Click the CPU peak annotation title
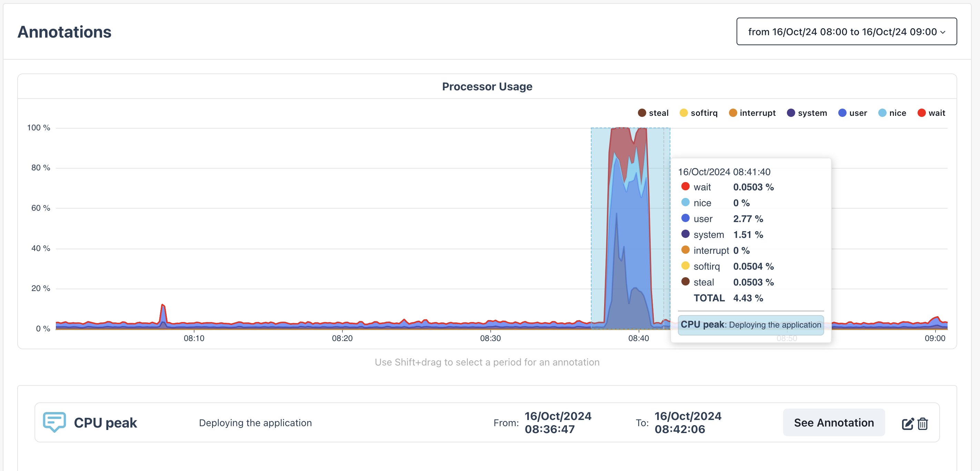Screen dimensions: 980x471 (106, 423)
